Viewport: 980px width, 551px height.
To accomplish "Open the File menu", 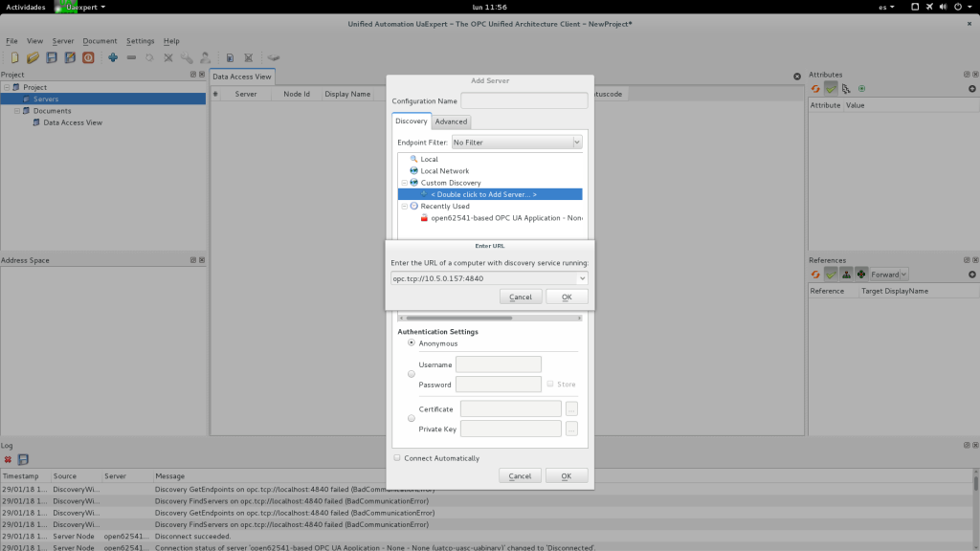I will pos(11,40).
